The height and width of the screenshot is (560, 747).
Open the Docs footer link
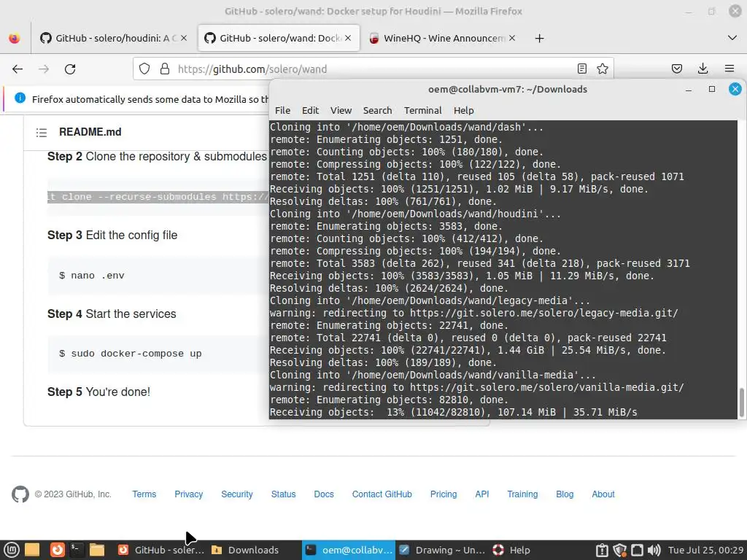click(323, 494)
